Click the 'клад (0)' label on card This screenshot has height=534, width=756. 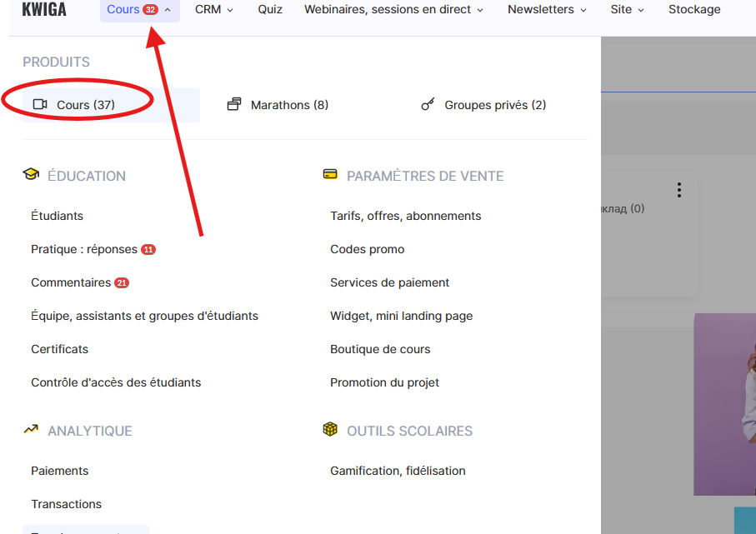623,208
